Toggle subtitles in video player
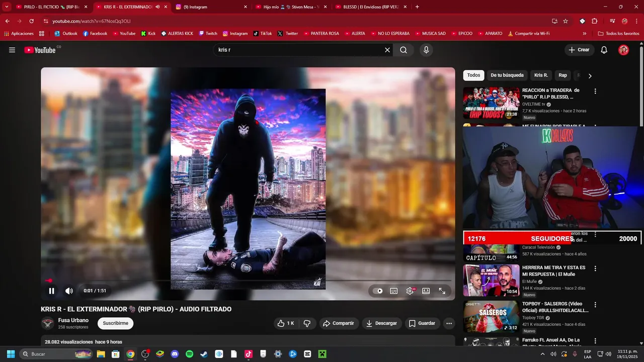 [394, 291]
